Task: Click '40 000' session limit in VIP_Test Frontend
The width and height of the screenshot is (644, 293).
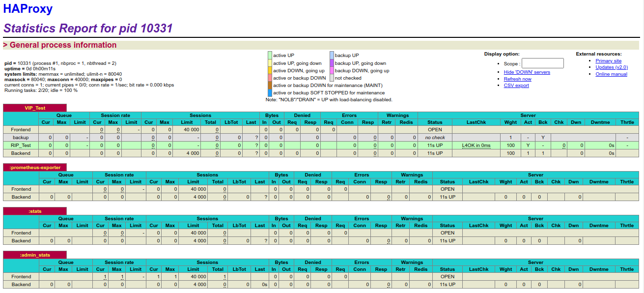Action: 191,130
